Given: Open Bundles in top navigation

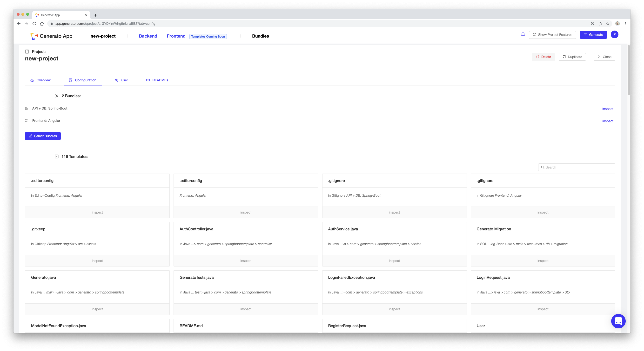Looking at the screenshot, I should 260,36.
